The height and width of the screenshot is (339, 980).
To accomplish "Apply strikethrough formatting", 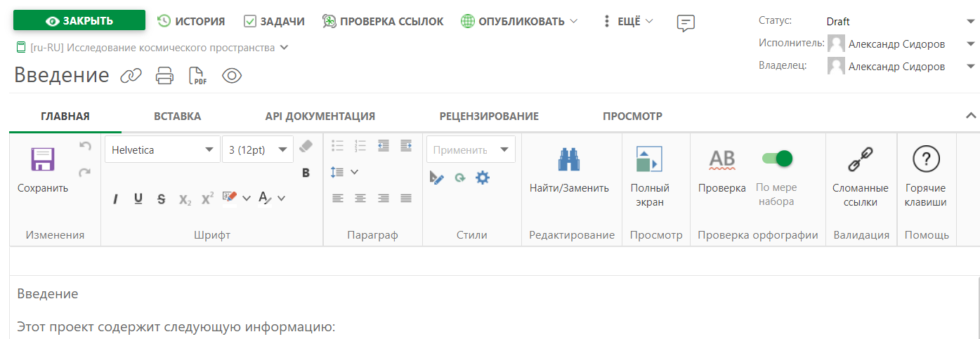I will 161,199.
